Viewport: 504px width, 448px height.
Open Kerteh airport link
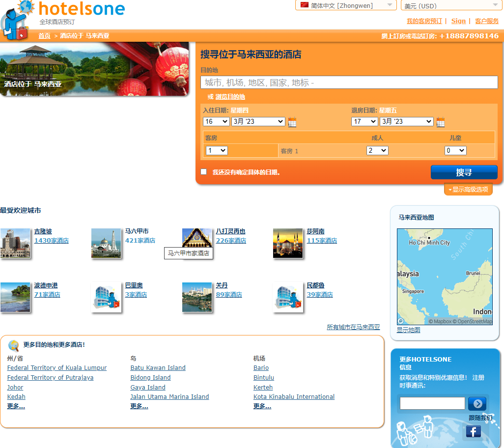263,387
